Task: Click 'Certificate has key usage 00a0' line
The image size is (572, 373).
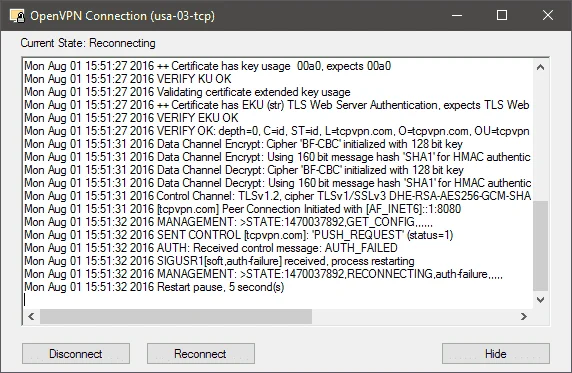Action: pyautogui.click(x=208, y=66)
